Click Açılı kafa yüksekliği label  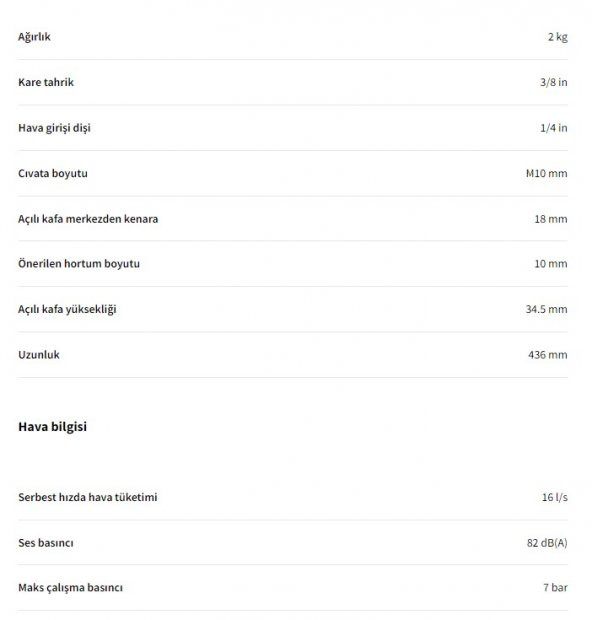pyautogui.click(x=67, y=309)
